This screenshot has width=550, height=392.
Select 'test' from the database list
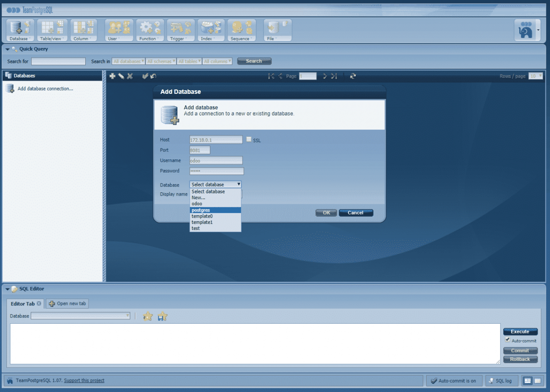[215, 228]
